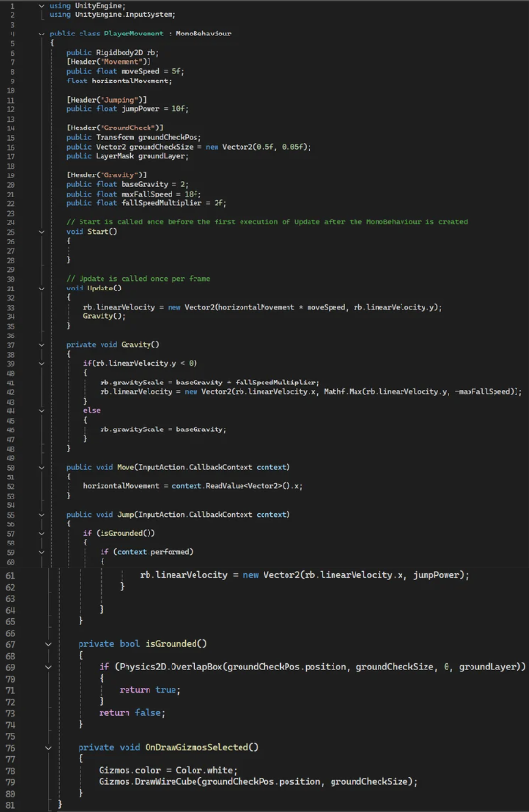
Task: Click context.ReadValue<Vector2>().x on line 52
Action: pos(237,486)
